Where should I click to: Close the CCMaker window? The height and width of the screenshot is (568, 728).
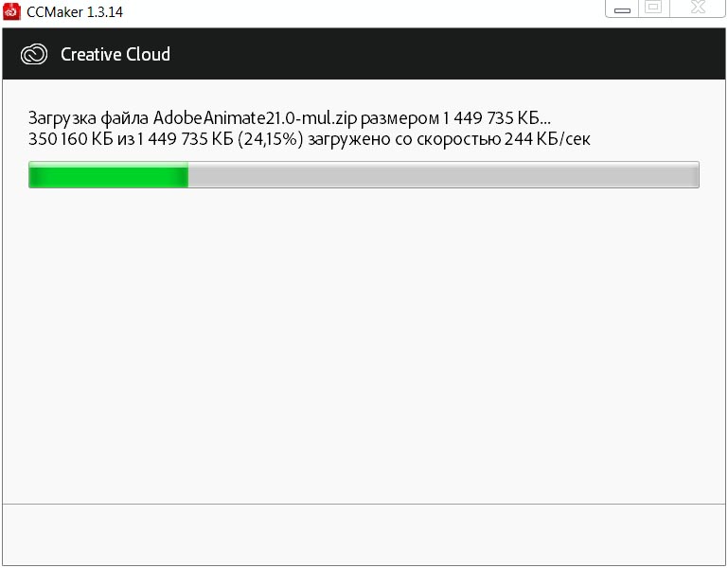(x=698, y=8)
